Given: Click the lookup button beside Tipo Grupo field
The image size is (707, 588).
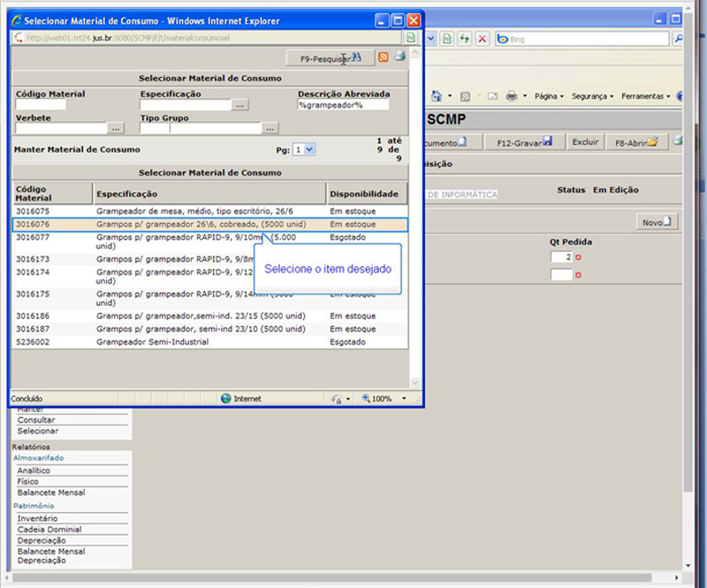Looking at the screenshot, I should [270, 128].
